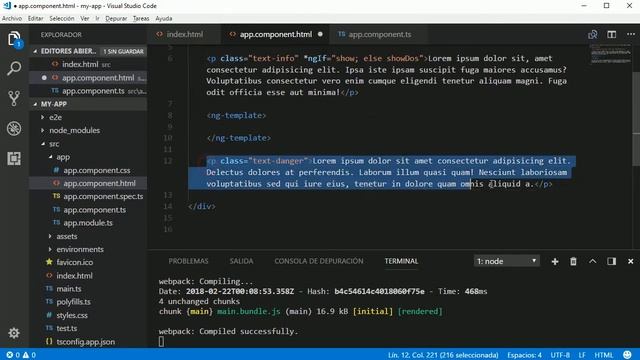This screenshot has width=640, height=360.
Task: Open the Ayuda menu
Action: click(x=164, y=18)
